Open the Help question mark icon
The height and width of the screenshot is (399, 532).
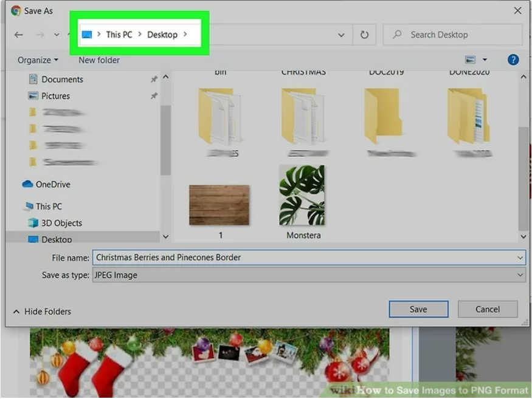(513, 60)
